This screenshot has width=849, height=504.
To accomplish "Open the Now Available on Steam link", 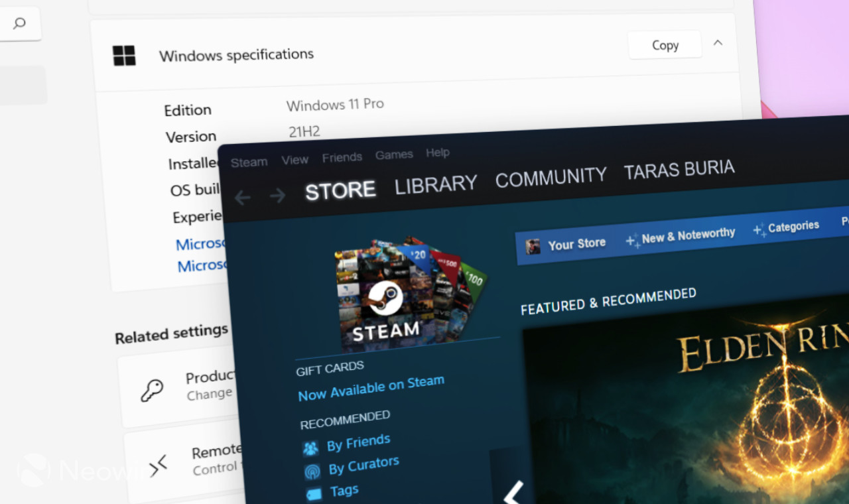I will point(371,388).
